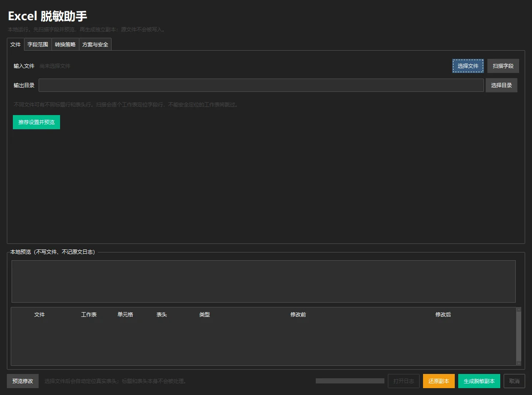Click the progress bar beside 打开日志
Image resolution: width=532 pixels, height=395 pixels.
[350, 381]
